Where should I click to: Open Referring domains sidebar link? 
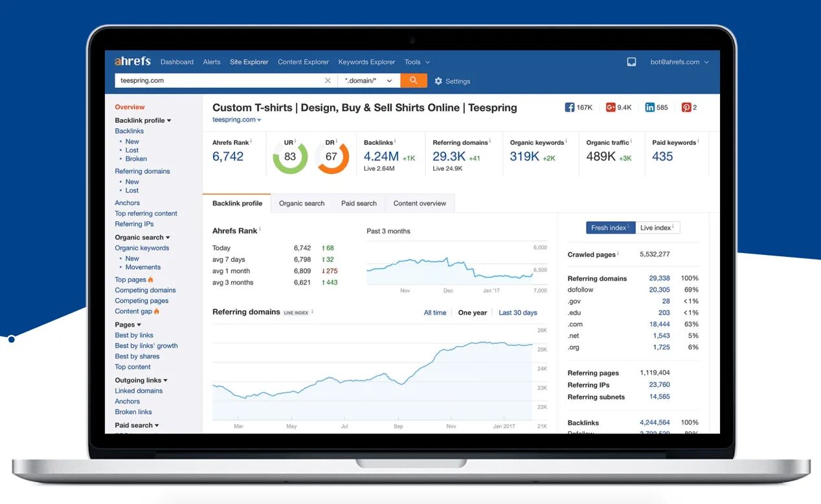pos(142,171)
